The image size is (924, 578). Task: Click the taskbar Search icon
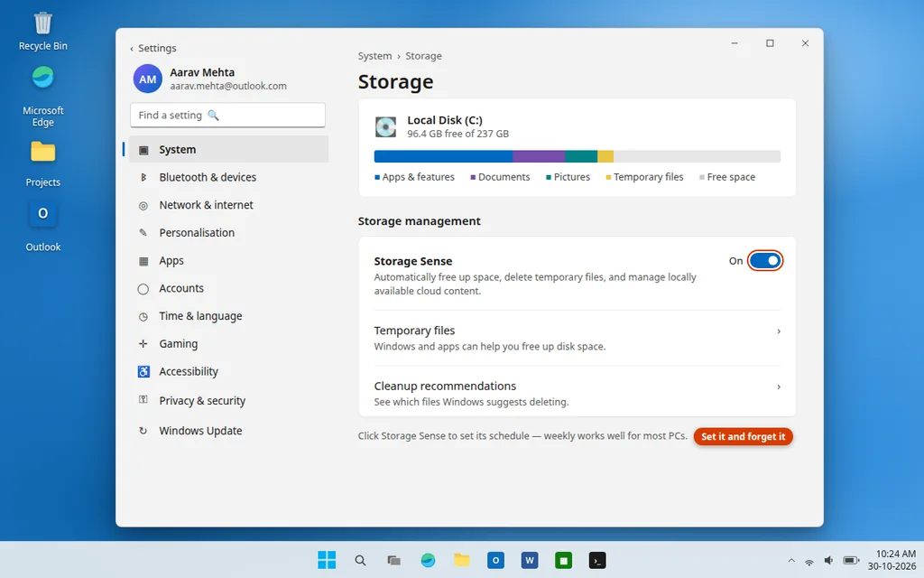(360, 560)
